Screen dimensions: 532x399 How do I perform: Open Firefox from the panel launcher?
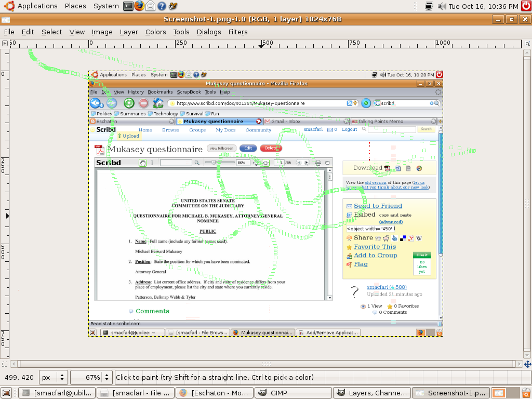(139, 6)
